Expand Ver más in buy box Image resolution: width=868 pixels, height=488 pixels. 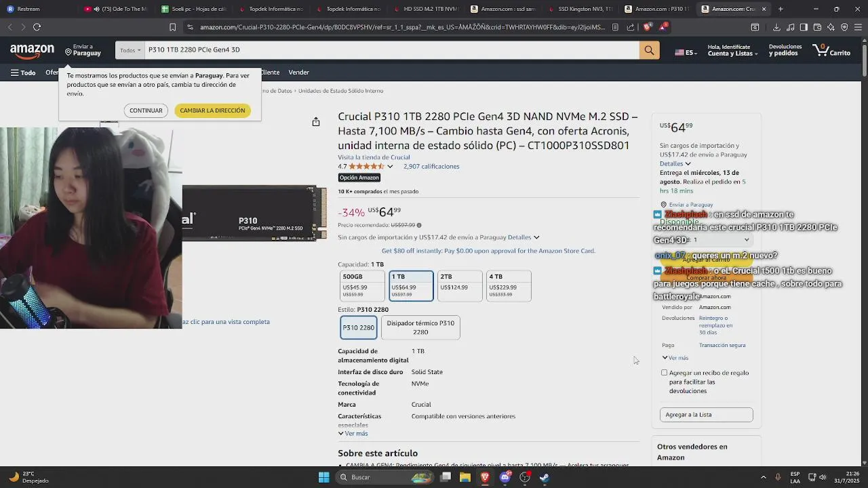pyautogui.click(x=675, y=358)
